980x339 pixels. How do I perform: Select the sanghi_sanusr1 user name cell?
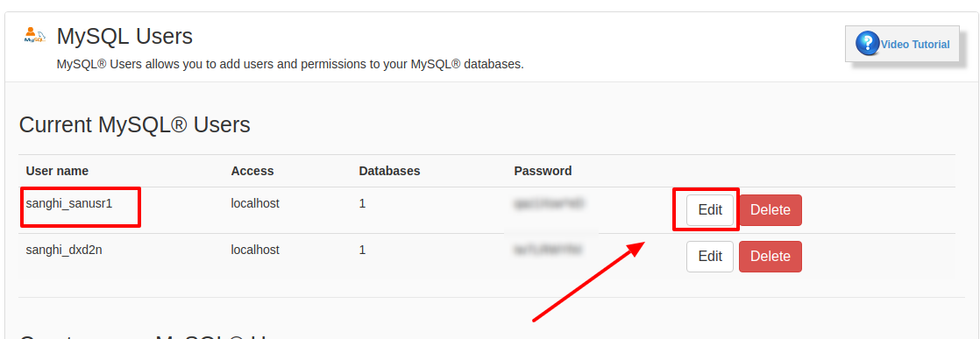(x=68, y=203)
